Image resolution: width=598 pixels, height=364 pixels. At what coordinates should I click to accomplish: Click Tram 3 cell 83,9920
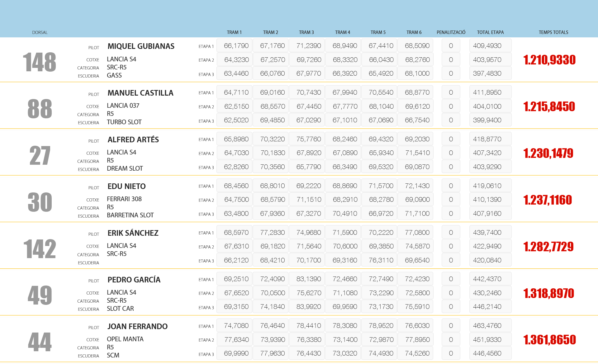click(308, 307)
